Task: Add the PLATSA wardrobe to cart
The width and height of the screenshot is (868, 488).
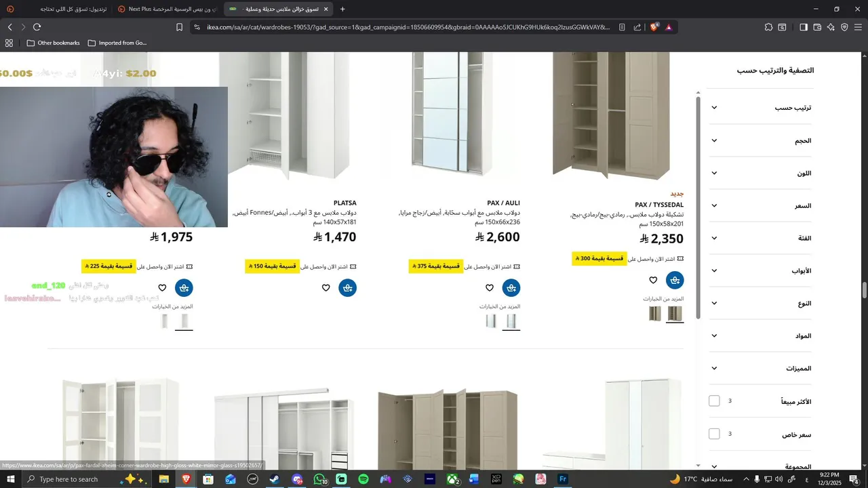Action: pyautogui.click(x=348, y=288)
